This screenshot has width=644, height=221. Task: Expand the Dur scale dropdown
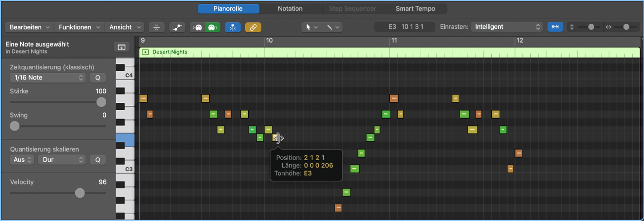pos(62,160)
